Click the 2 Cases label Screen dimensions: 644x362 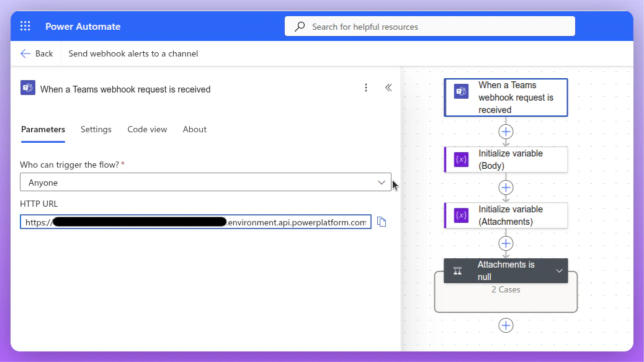pyautogui.click(x=506, y=290)
